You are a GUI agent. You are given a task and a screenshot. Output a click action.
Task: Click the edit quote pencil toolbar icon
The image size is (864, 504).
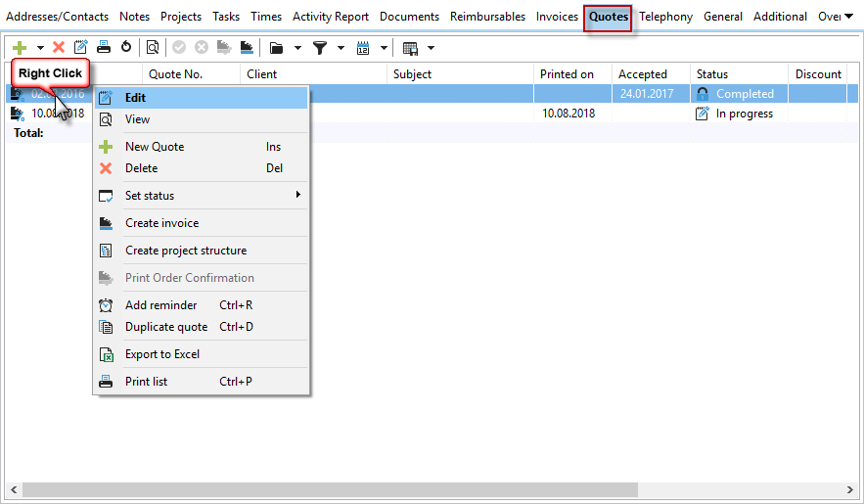click(x=81, y=47)
